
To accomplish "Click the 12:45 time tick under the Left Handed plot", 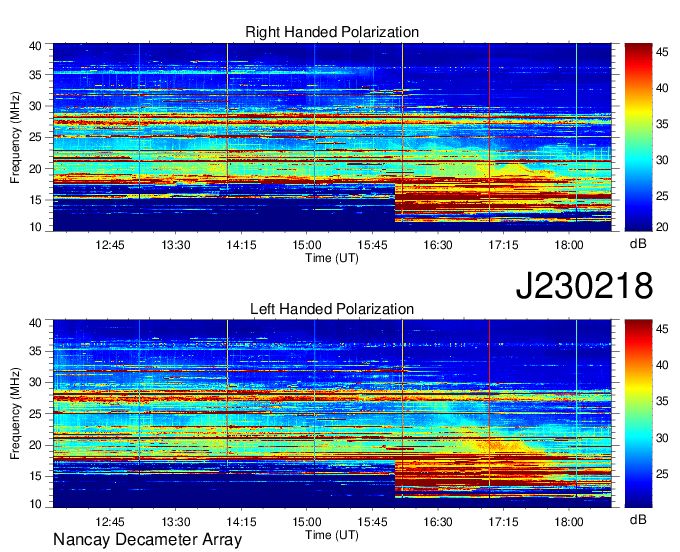I will coord(110,522).
